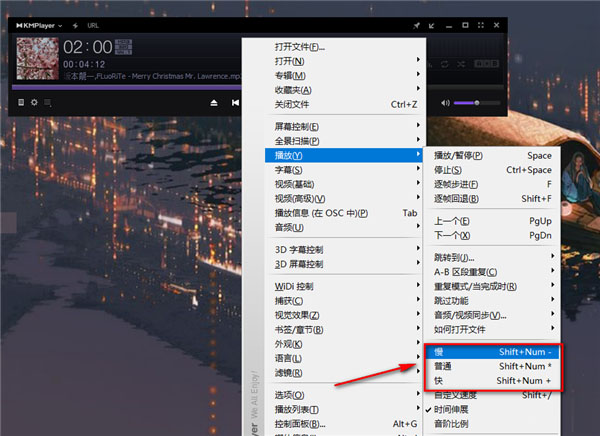Image resolution: width=600 pixels, height=436 pixels.
Task: Open the URL input option
Action: click(x=93, y=26)
